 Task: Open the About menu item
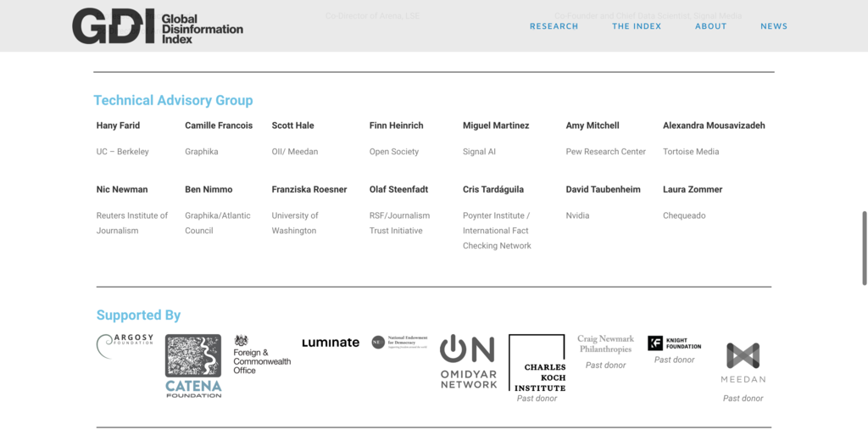pos(711,26)
